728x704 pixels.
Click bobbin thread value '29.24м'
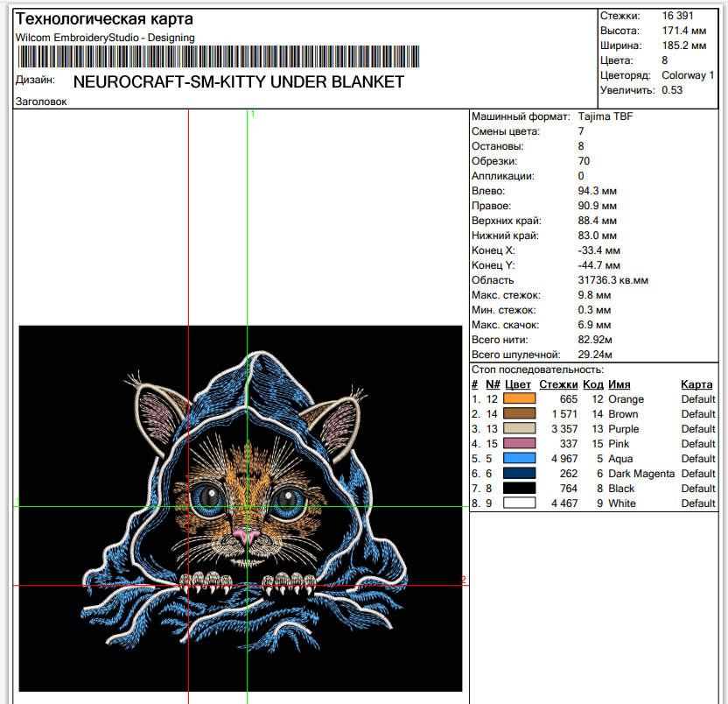[595, 355]
